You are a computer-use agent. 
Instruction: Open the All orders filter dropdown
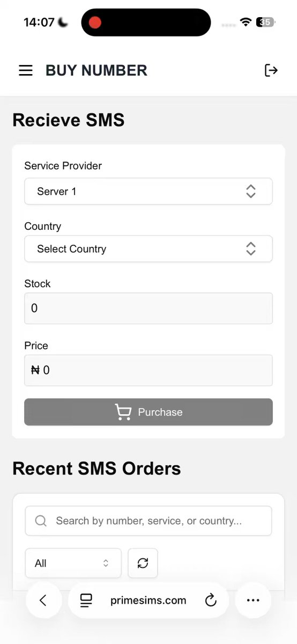point(73,563)
